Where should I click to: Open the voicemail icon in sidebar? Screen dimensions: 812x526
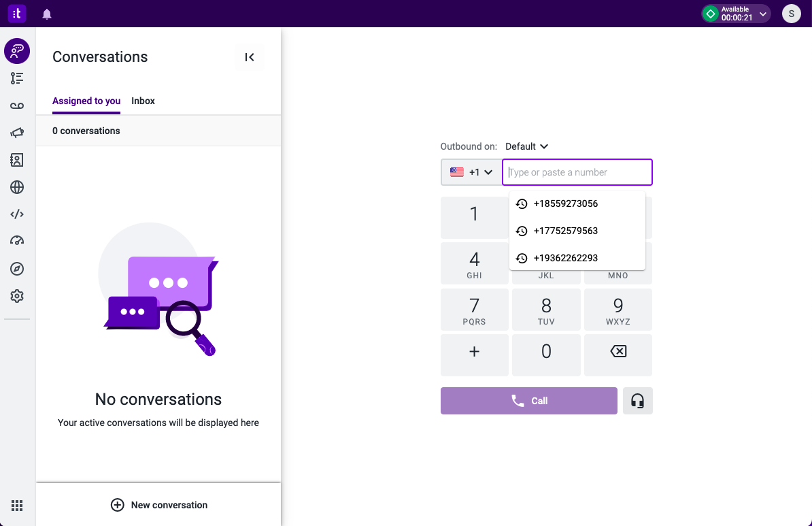(x=17, y=105)
